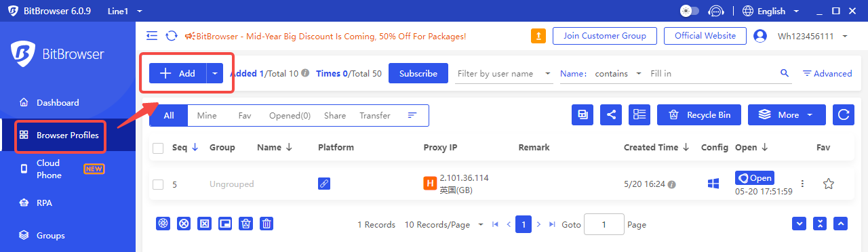Open Advanced filter options

click(x=827, y=73)
